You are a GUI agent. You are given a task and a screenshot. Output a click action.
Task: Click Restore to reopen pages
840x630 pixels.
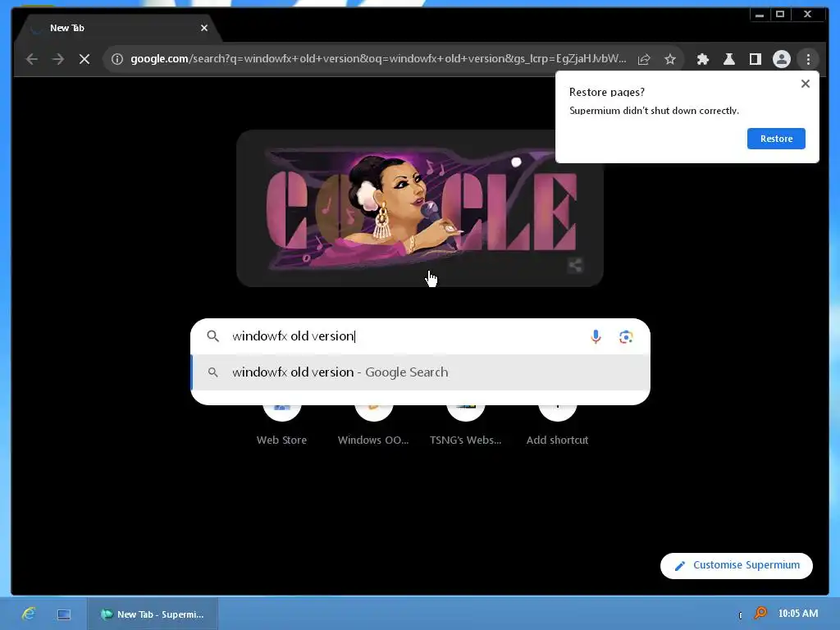coord(776,139)
